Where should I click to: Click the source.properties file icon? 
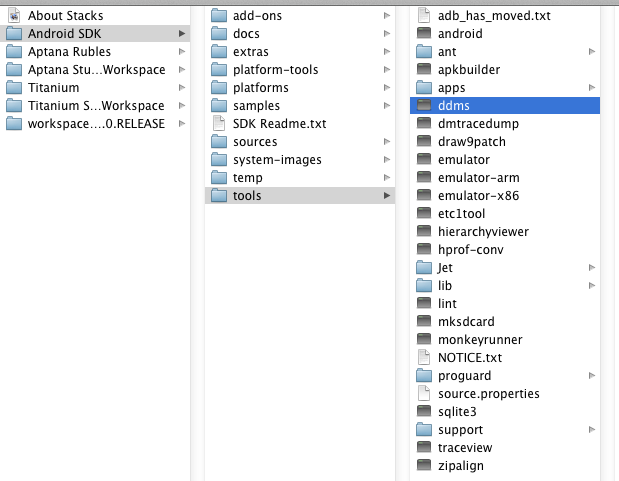click(x=424, y=393)
